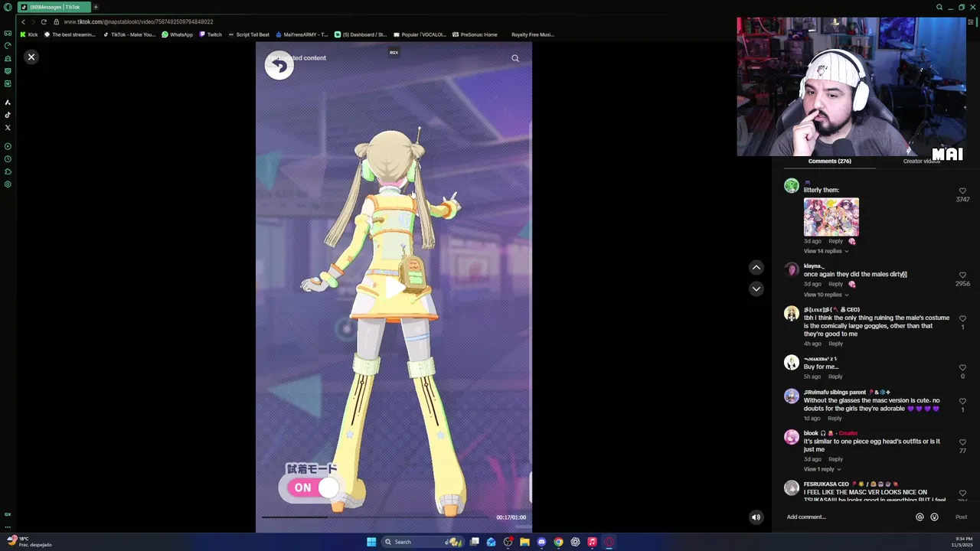
Task: Open Discord from taskbar
Action: point(541,542)
